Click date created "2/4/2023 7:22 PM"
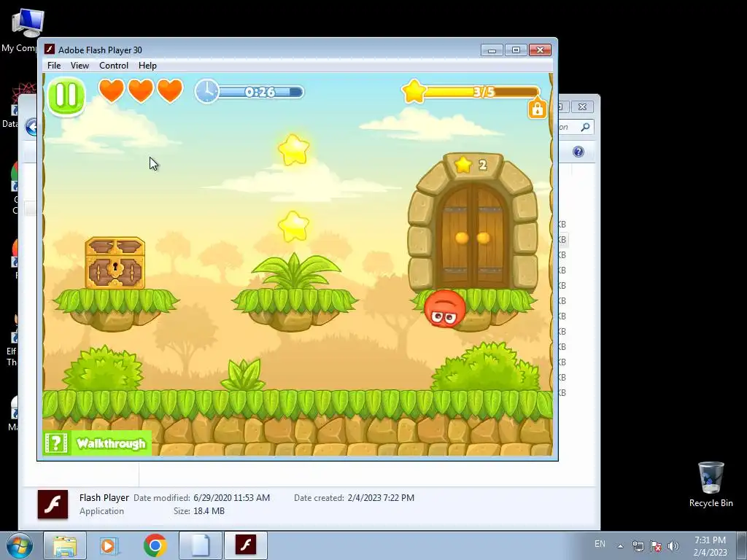This screenshot has width=747, height=560. 381,497
